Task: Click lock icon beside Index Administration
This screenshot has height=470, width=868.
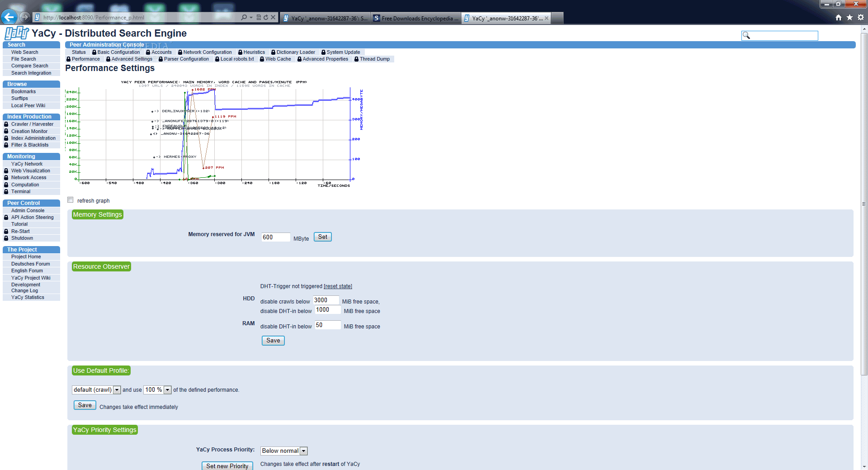Action: [x=6, y=138]
